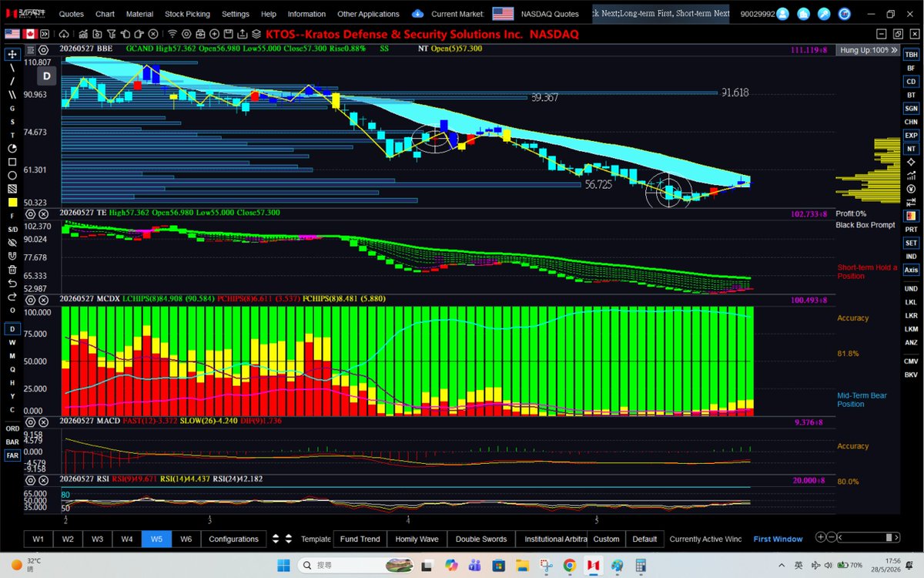Viewport: 924px width, 578px height.
Task: Select the US flag market icon in toolbar
Action: tap(12, 34)
